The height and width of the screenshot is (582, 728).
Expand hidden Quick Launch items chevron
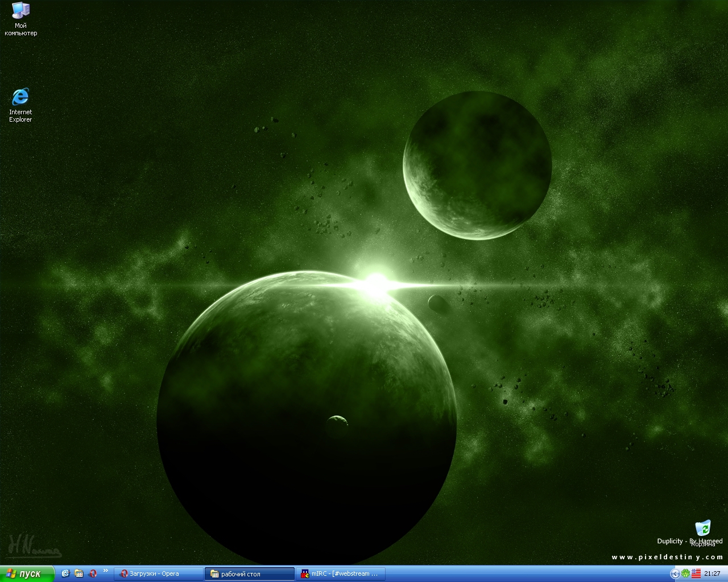105,571
